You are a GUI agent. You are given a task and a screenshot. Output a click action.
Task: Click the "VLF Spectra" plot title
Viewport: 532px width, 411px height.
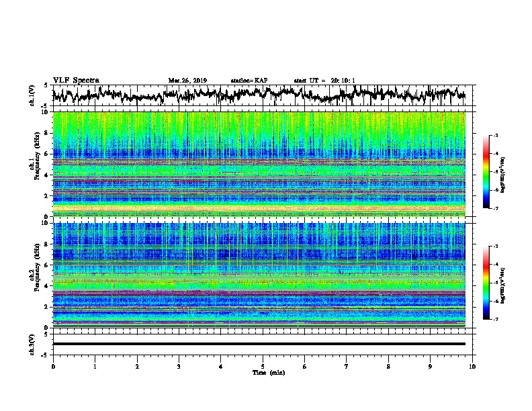76,81
